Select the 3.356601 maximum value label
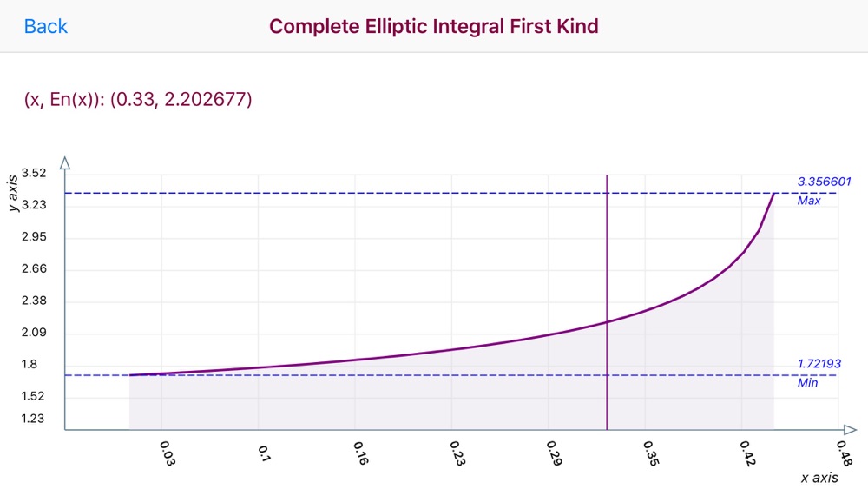 (x=824, y=182)
